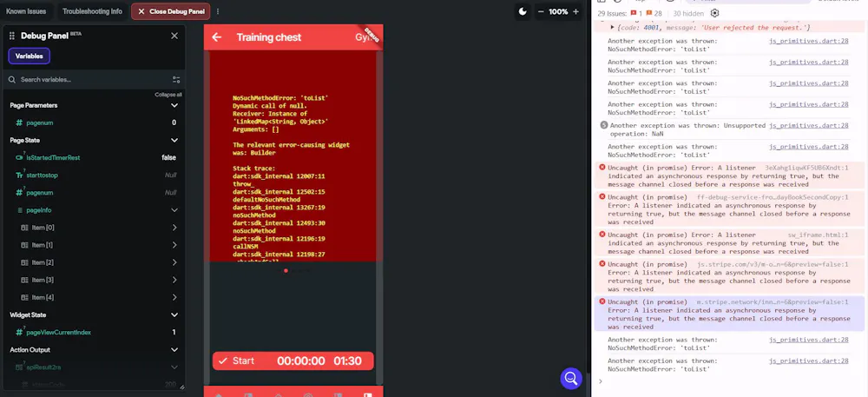
Task: Collapse the Action Output section
Action: click(x=174, y=350)
